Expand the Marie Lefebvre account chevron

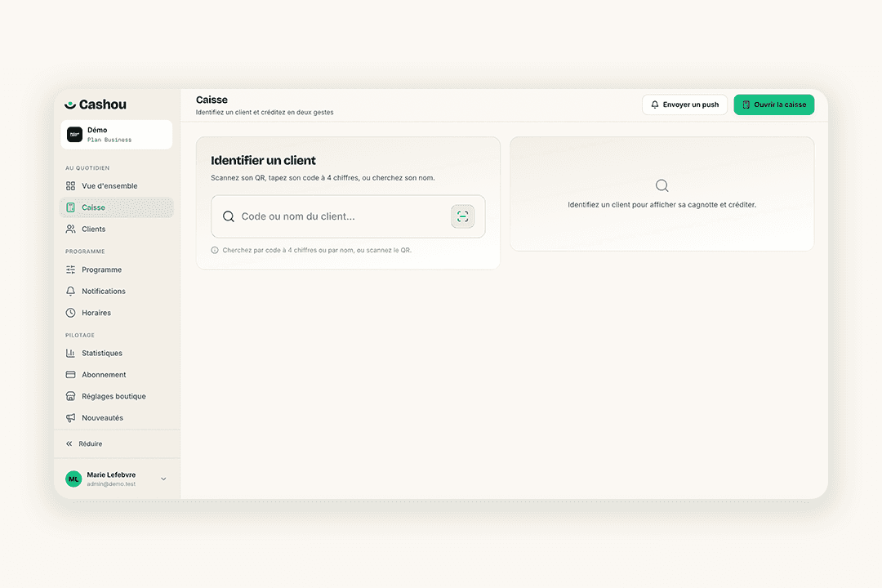tap(163, 479)
